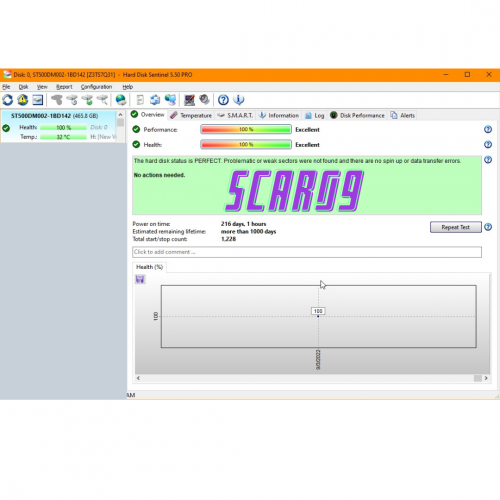This screenshot has height=500, width=500.
Task: Click the 'Disk: 0' sidebar label
Action: click(x=99, y=127)
